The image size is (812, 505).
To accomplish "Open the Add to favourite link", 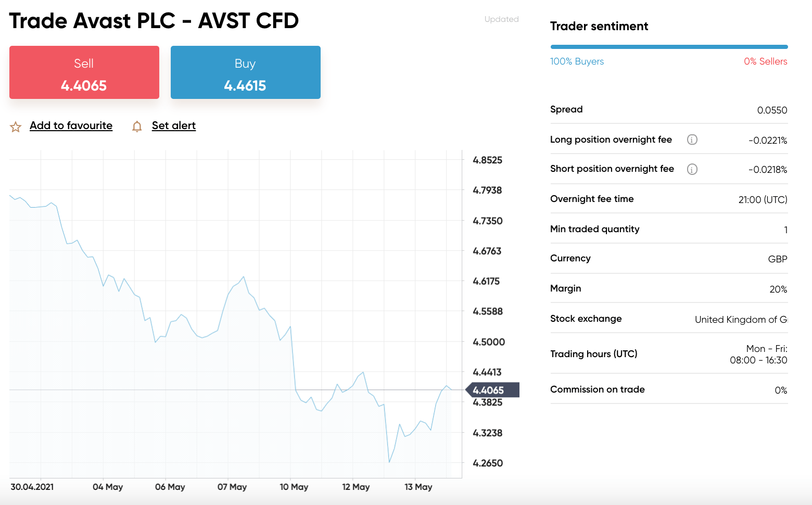I will pyautogui.click(x=71, y=125).
